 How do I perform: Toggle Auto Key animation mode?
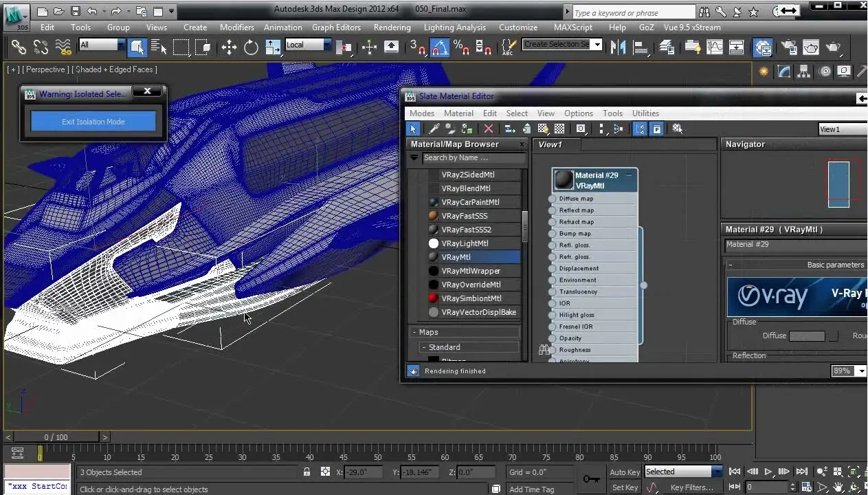pyautogui.click(x=625, y=472)
